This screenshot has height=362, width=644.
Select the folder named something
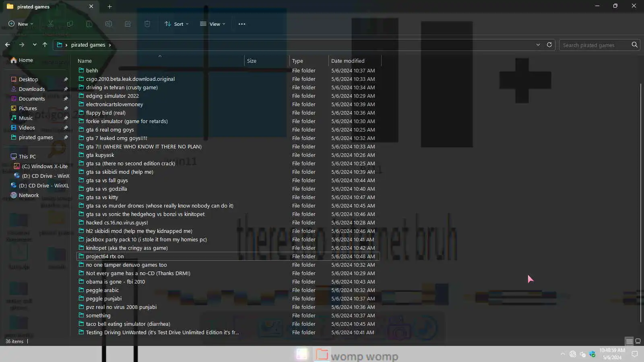[228, 315]
